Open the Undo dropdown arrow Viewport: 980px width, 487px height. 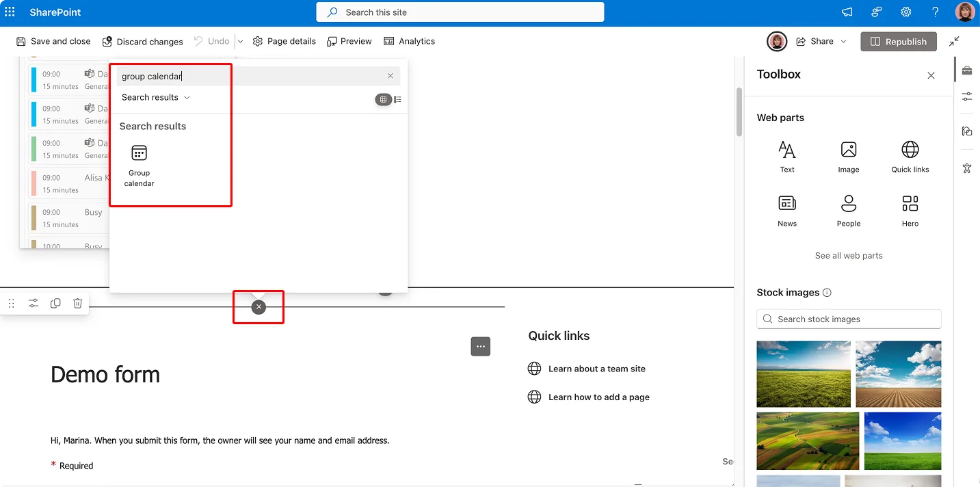tap(240, 41)
